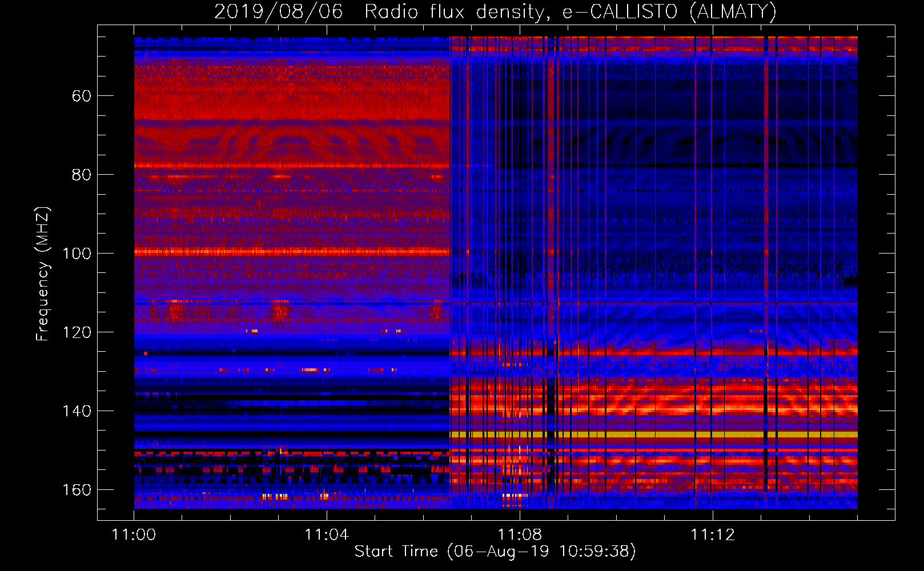Image resolution: width=924 pixels, height=571 pixels.
Task: Click the '140' frequency tick label
Action: click(77, 411)
